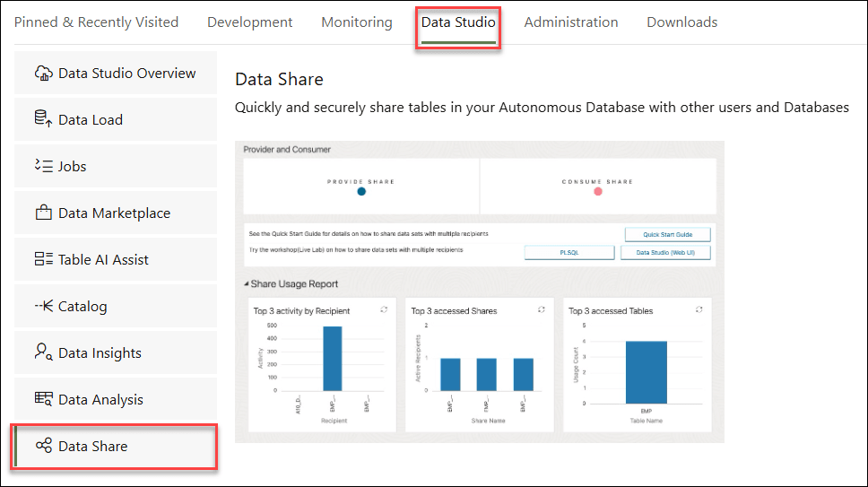The image size is (868, 487).
Task: Open Data Insights label
Action: point(100,352)
